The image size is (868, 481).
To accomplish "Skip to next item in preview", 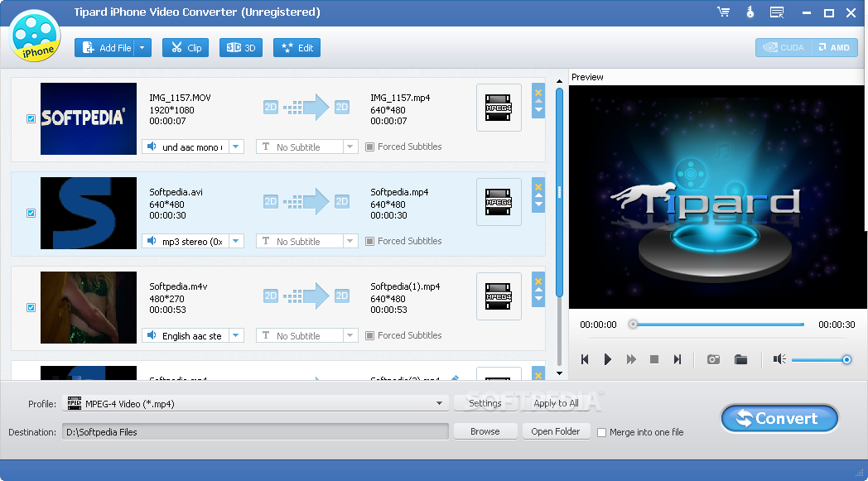I will point(677,359).
